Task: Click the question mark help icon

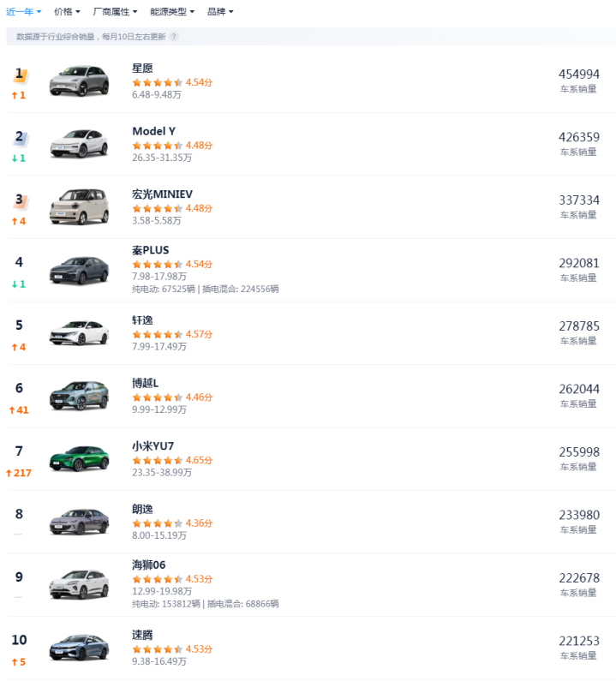Action: coord(174,37)
